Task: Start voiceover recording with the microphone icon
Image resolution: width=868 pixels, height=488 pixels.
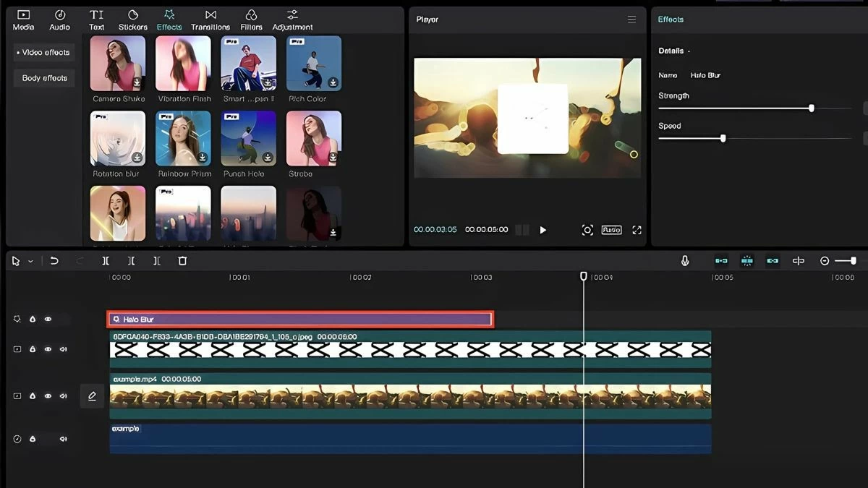Action: coord(685,260)
